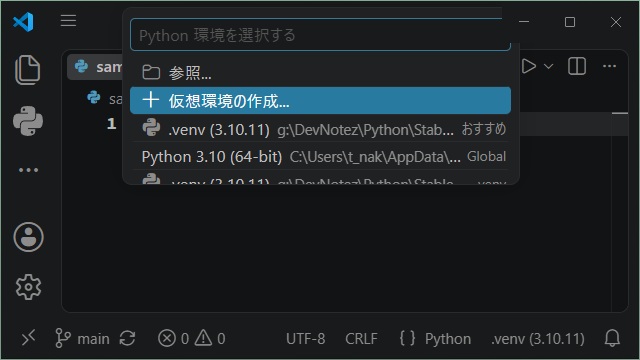Click the VS Code logo icon
This screenshot has height=360, width=640.
coord(23,22)
